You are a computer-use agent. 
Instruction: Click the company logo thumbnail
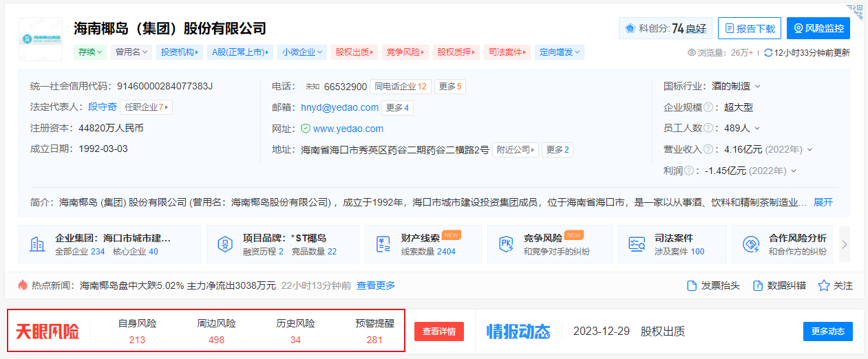point(41,39)
